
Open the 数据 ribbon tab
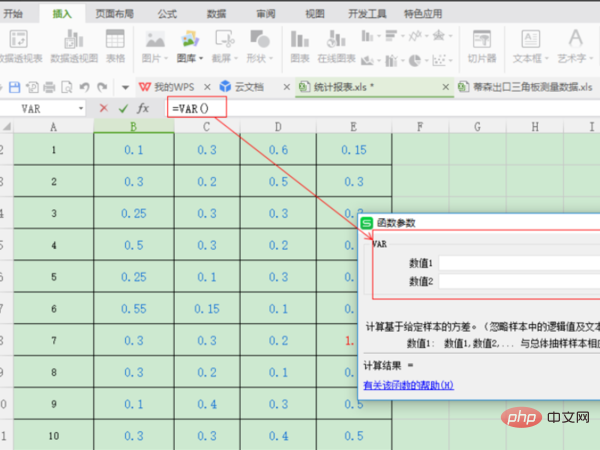pyautogui.click(x=216, y=14)
